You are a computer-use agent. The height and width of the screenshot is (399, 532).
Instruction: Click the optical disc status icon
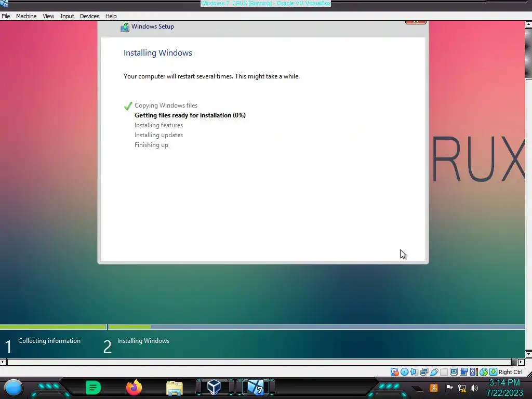click(404, 372)
